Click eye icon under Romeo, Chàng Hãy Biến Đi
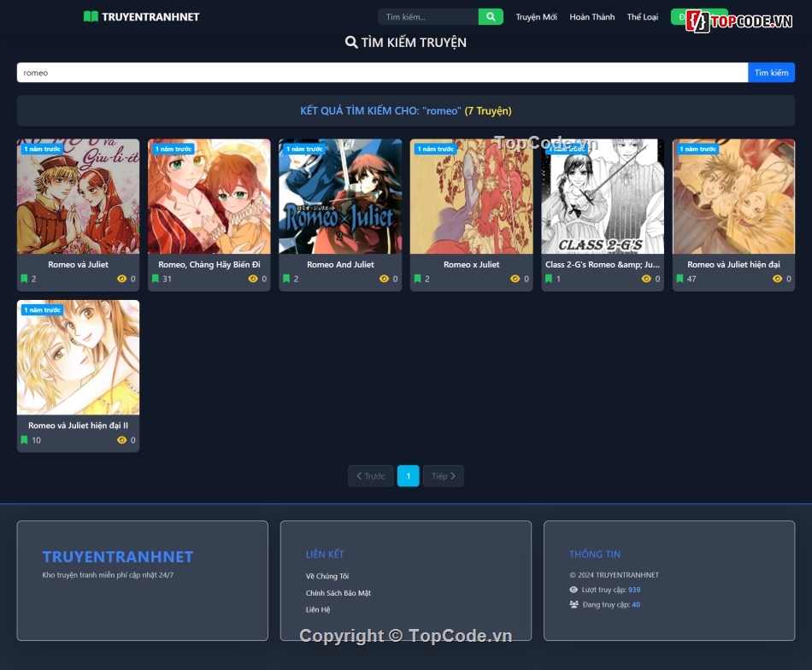This screenshot has width=812, height=670. (x=253, y=279)
